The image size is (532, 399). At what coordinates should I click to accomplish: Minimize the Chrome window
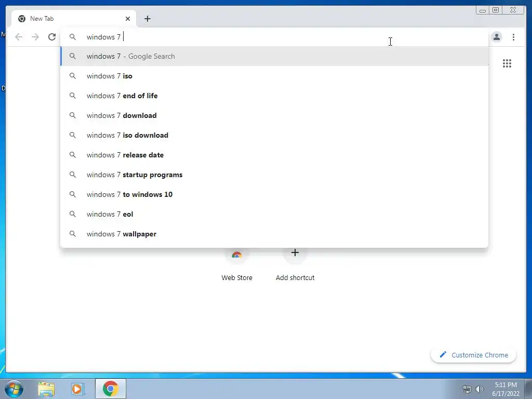482,10
